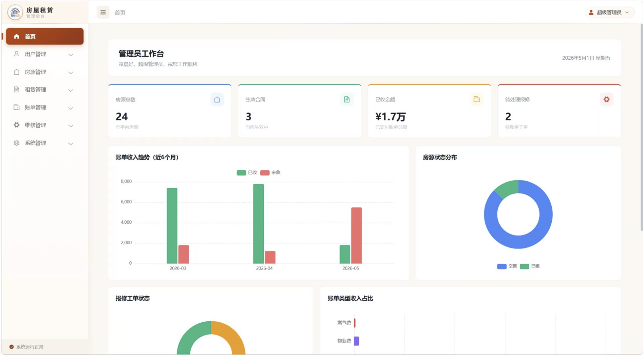Click the 已收金额 card wallet icon

tap(477, 99)
